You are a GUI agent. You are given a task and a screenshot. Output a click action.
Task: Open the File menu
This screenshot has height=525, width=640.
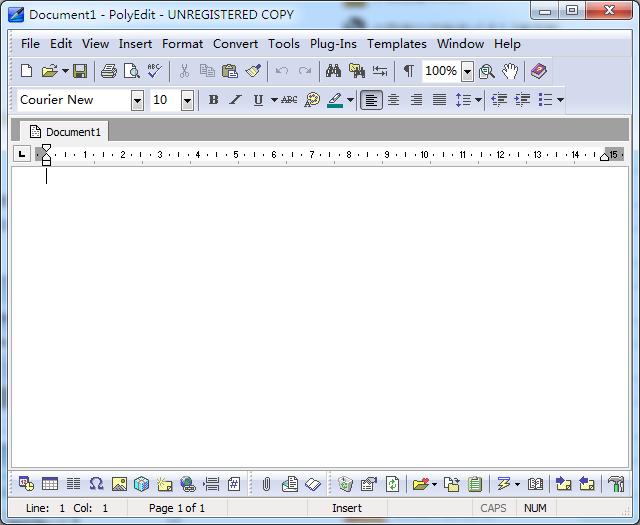30,44
